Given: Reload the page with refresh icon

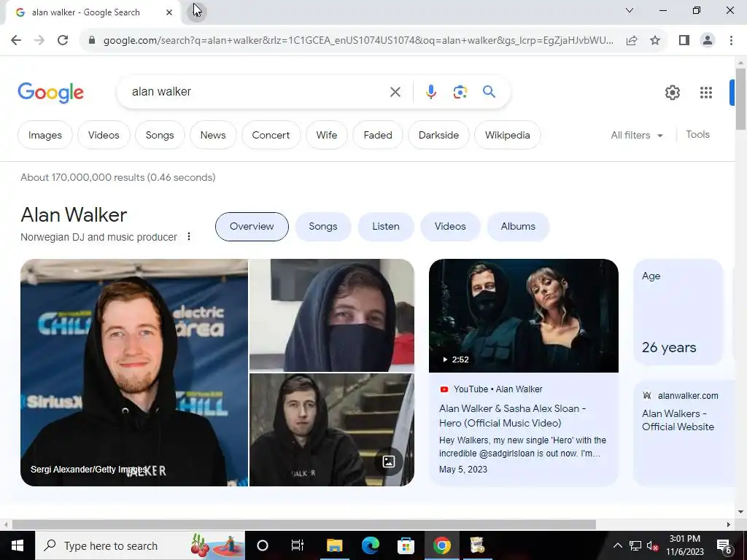Looking at the screenshot, I should click(x=63, y=40).
